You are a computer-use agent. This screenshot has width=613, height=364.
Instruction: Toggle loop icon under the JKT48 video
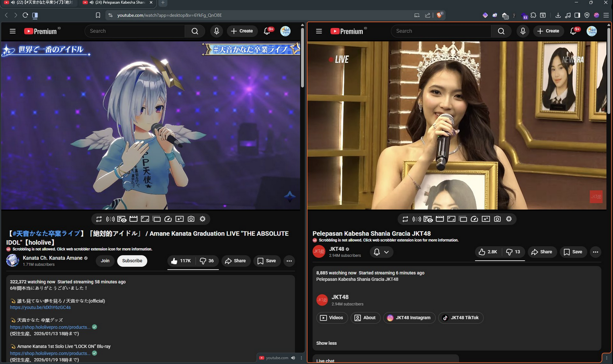405,219
